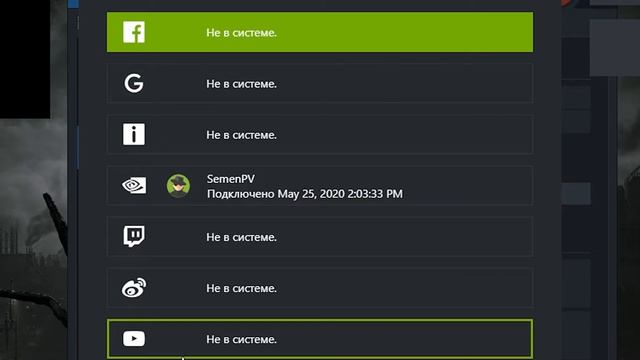The width and height of the screenshot is (640, 360).
Task: Click 'Не в системе.' beside Facebook
Action: click(241, 33)
